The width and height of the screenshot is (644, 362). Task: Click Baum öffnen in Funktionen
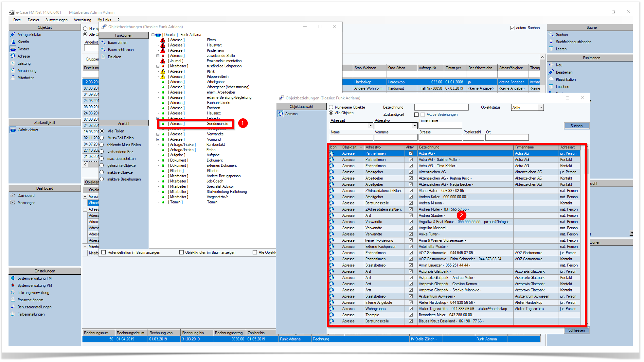tap(117, 43)
